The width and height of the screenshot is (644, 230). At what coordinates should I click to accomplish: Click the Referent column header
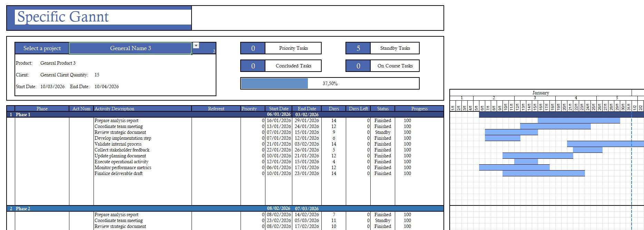(x=216, y=109)
